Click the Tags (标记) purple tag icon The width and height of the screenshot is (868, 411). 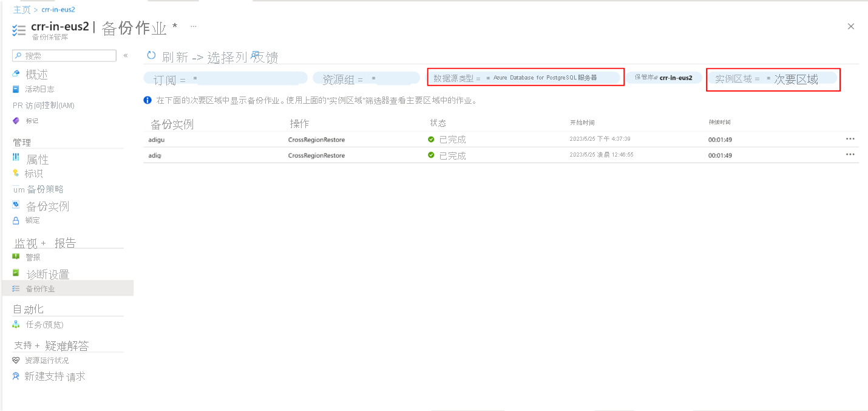[16, 121]
